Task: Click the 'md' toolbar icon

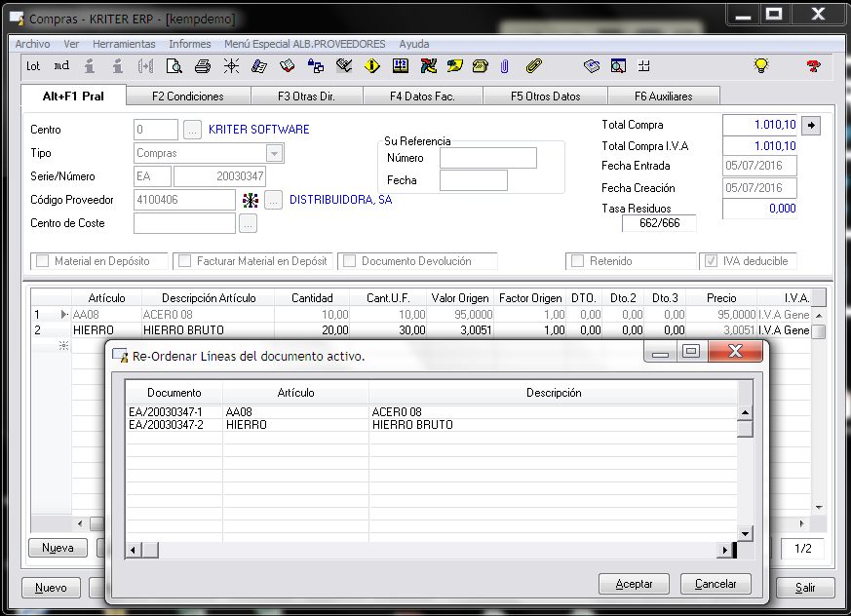Action: (x=61, y=66)
